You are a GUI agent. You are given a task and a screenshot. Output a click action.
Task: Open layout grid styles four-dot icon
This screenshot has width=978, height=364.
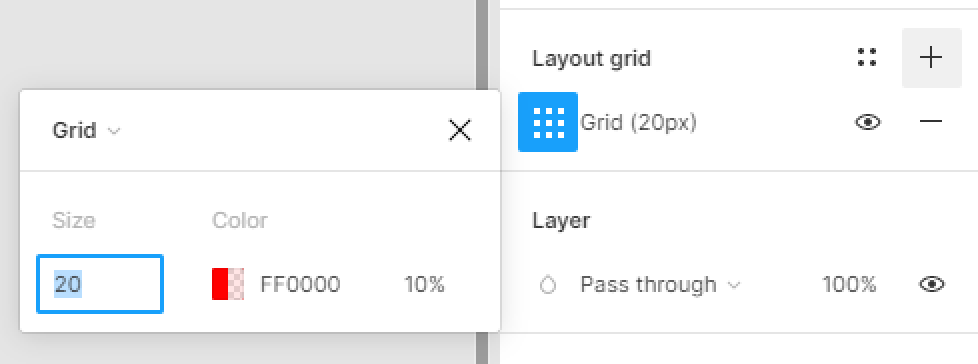pyautogui.click(x=867, y=57)
